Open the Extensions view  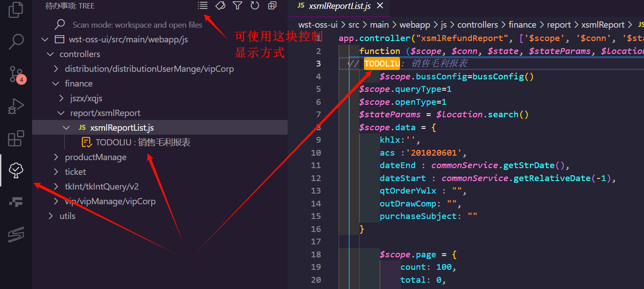(x=16, y=138)
